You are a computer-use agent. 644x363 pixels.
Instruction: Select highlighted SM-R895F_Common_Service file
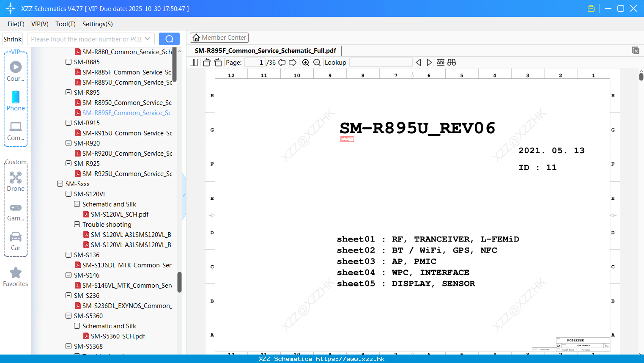(123, 113)
